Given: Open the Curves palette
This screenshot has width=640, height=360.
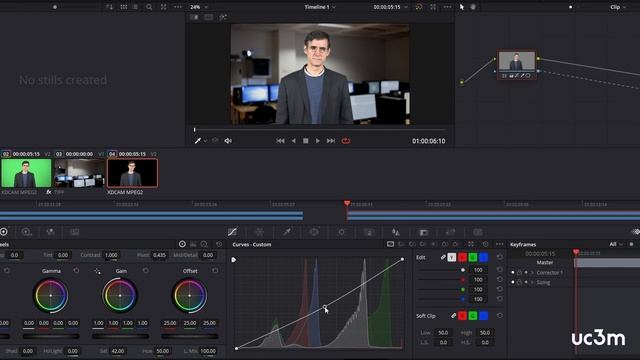Looking at the screenshot, I should pos(232,232).
